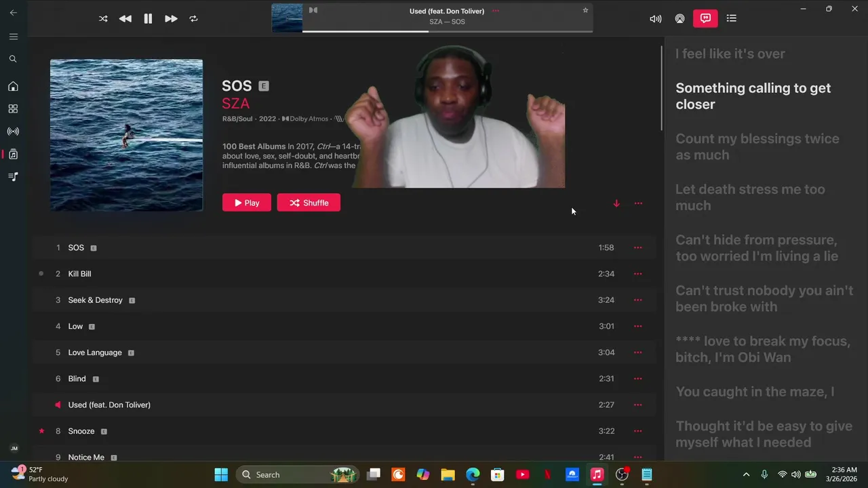Jump to lyric 'I feel like it's over'
Screen dimensions: 868x488
[x=730, y=54]
